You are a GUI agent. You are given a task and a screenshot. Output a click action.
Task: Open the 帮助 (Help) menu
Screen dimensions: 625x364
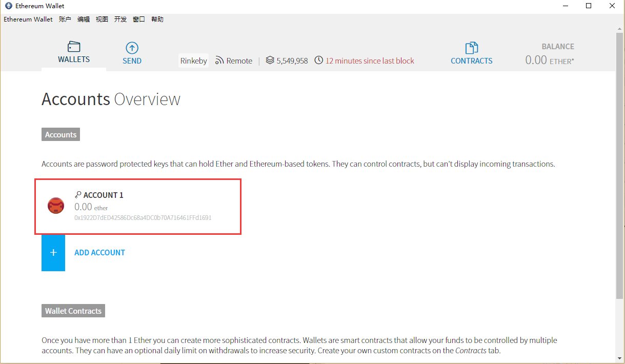157,19
